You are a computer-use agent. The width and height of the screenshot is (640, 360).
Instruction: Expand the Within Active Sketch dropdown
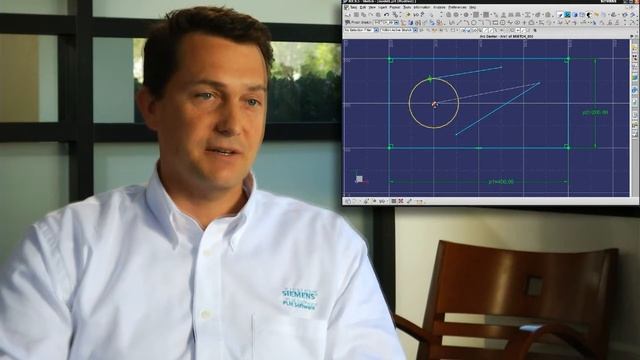(415, 30)
